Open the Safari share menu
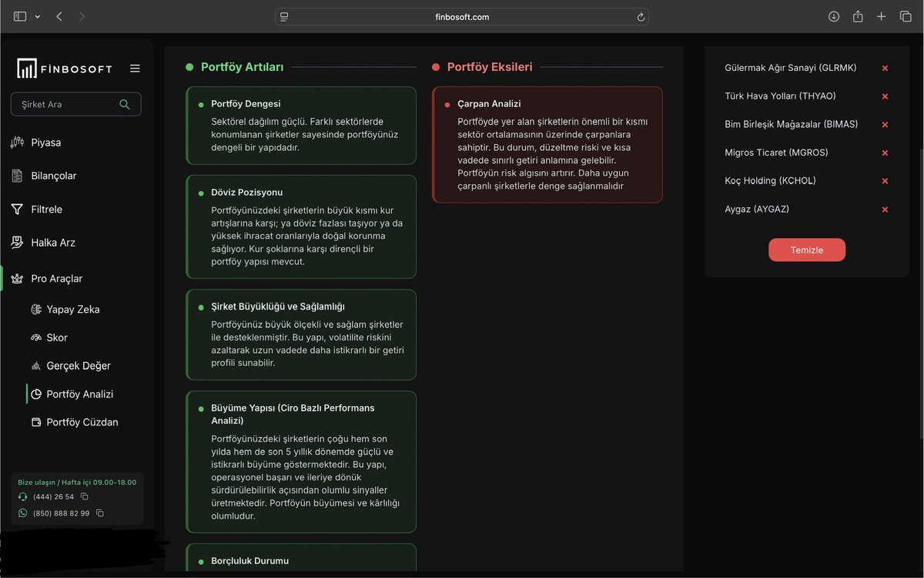 (x=858, y=16)
